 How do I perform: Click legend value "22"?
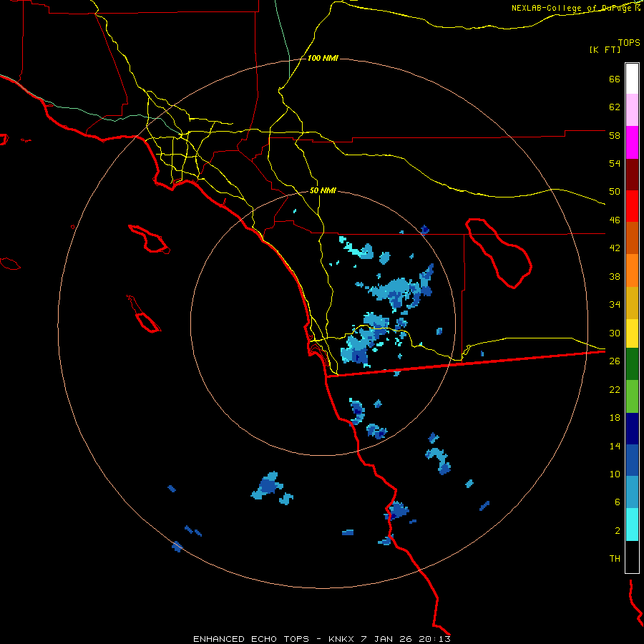615,389
